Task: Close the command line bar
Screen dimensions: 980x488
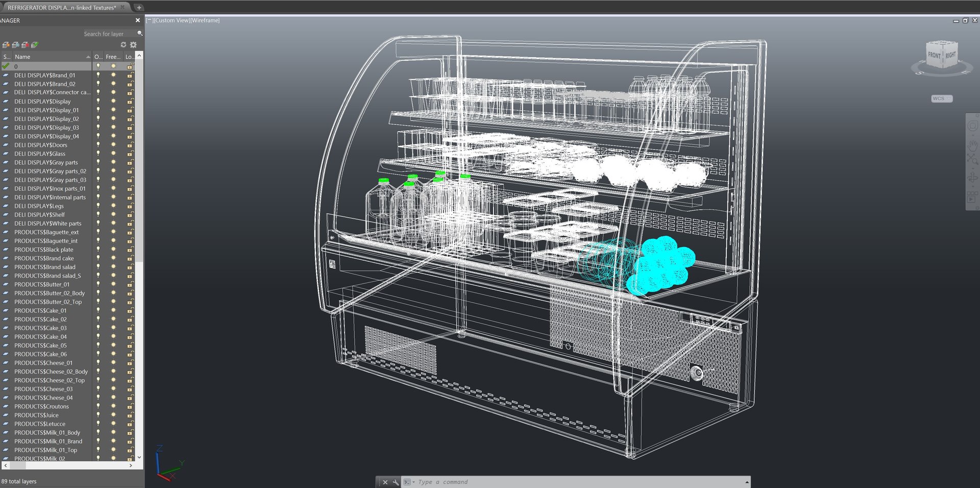Action: click(x=385, y=482)
